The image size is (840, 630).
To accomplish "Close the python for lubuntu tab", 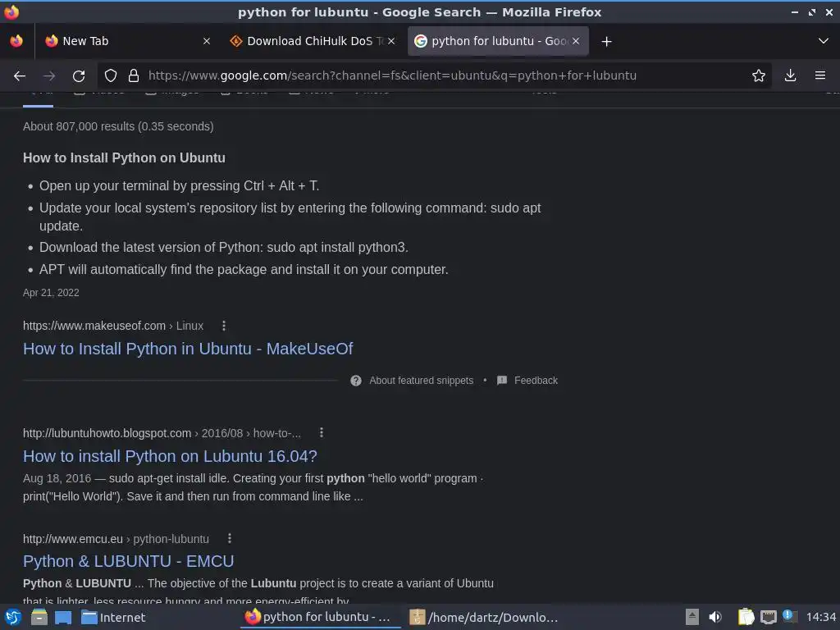I will pos(576,41).
